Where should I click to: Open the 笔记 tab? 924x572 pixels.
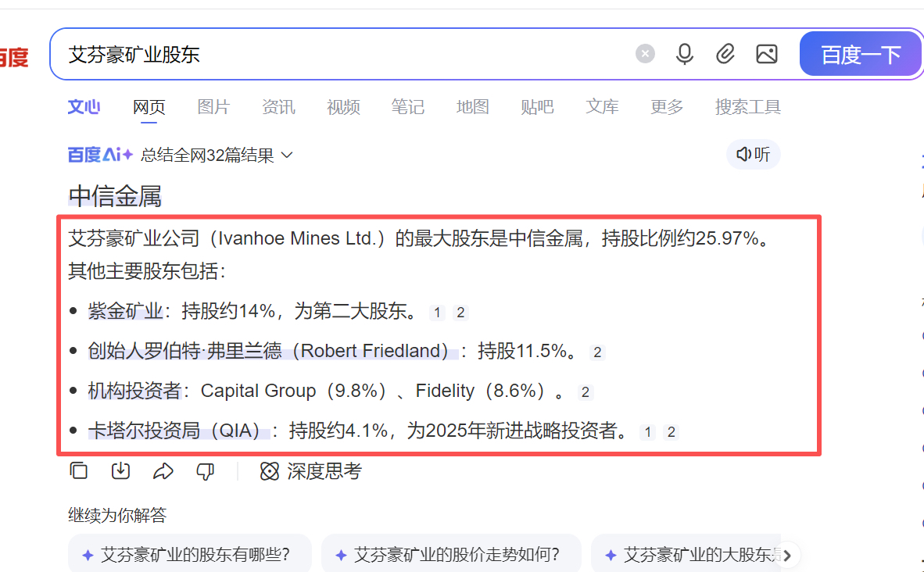tap(407, 106)
